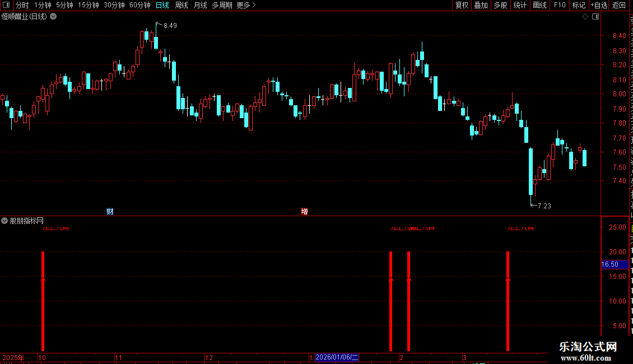Toggle the side panel icon in chart corner
This screenshot has height=364, width=633.
(595, 17)
